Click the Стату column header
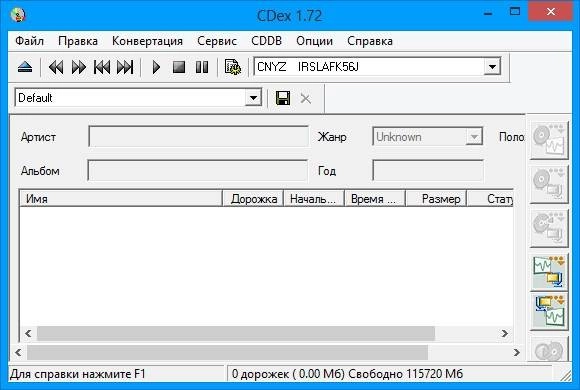 490,199
